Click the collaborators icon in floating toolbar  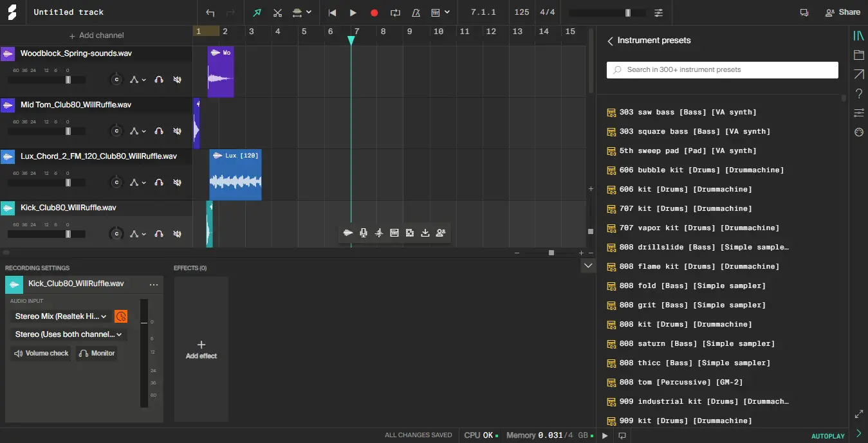(x=441, y=233)
